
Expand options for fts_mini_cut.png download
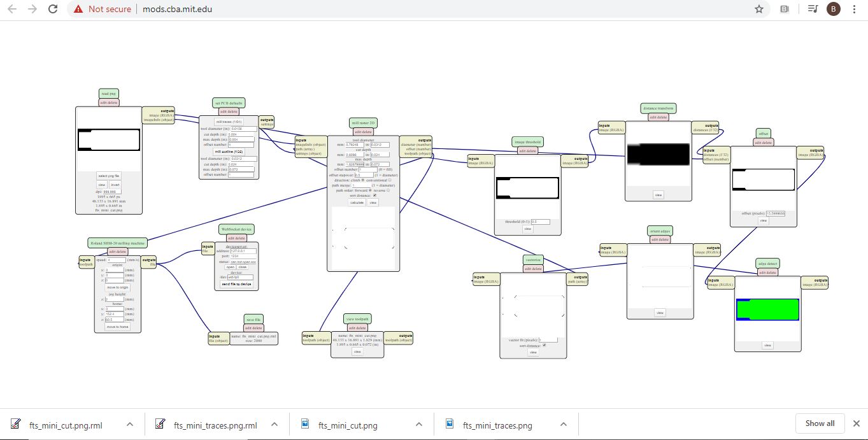click(419, 424)
